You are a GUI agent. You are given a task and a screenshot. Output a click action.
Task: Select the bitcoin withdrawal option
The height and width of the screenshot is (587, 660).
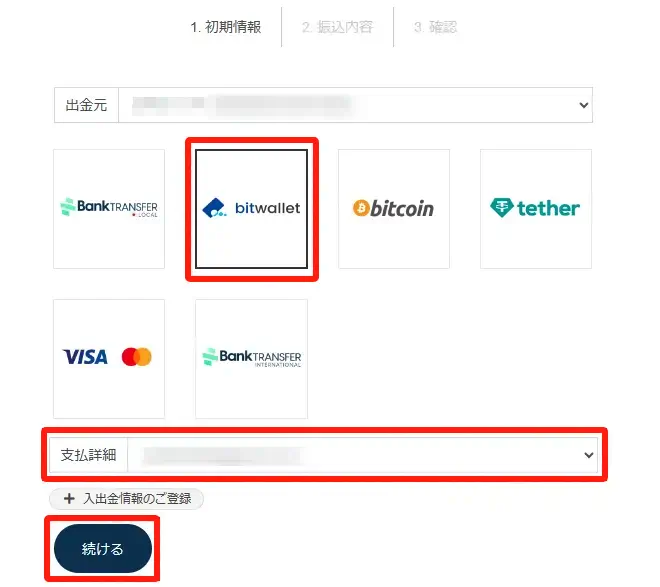click(394, 209)
